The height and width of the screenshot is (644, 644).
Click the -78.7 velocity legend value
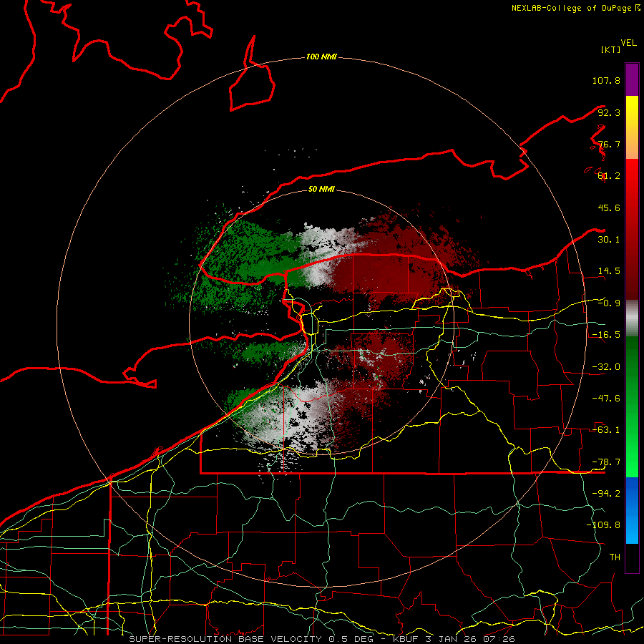[x=606, y=462]
